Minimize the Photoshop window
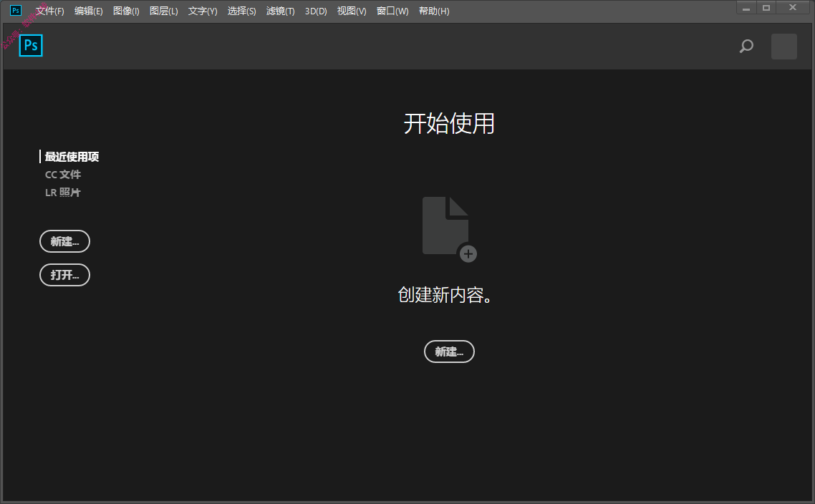 [x=746, y=8]
